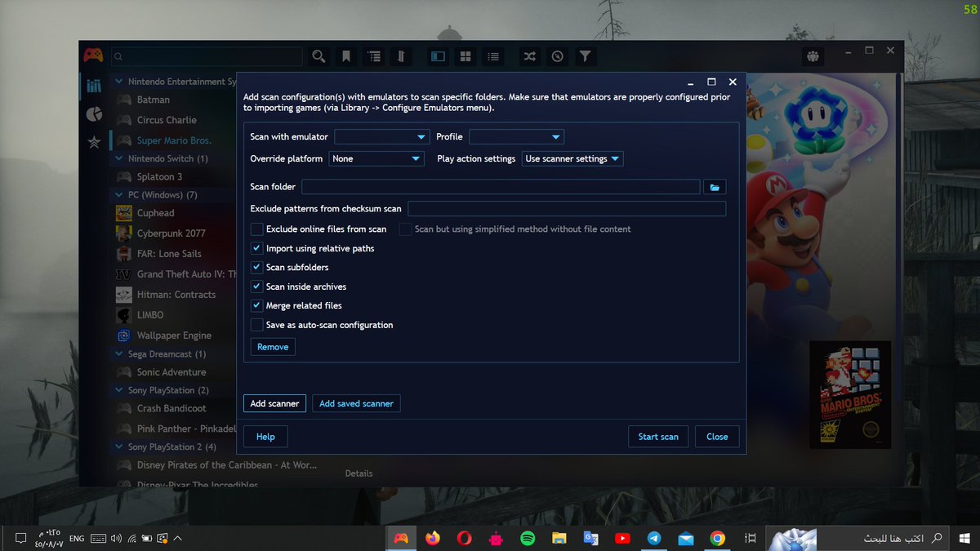Viewport: 980px width, 551px height.
Task: Click the magnifier search icon in Playnite toolbar
Action: tap(318, 56)
